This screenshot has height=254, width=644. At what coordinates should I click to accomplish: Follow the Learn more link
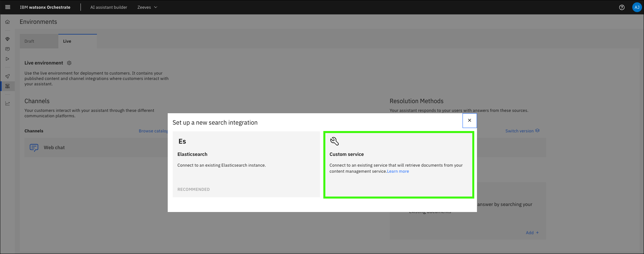click(x=398, y=171)
